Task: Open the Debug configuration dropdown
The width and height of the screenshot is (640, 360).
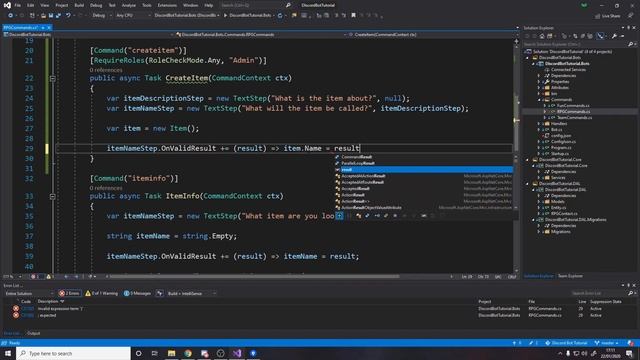Action: pos(102,16)
